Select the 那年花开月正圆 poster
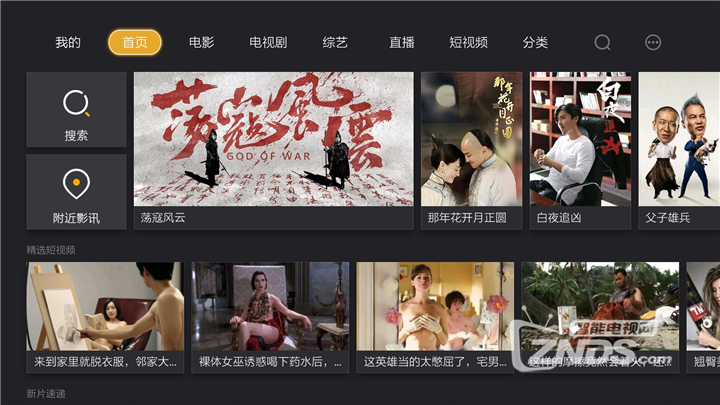 (x=472, y=151)
